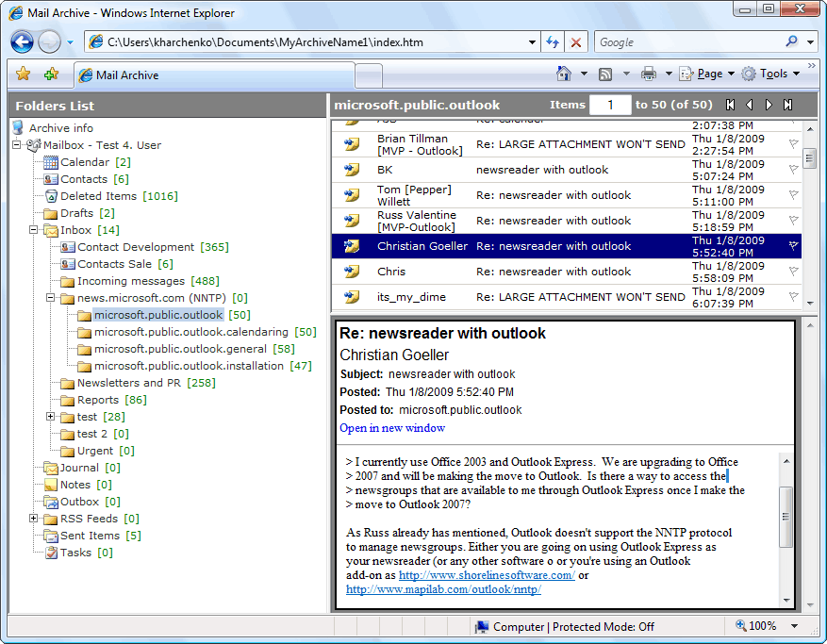Open a new blank tab
The image size is (827, 644).
click(x=368, y=76)
